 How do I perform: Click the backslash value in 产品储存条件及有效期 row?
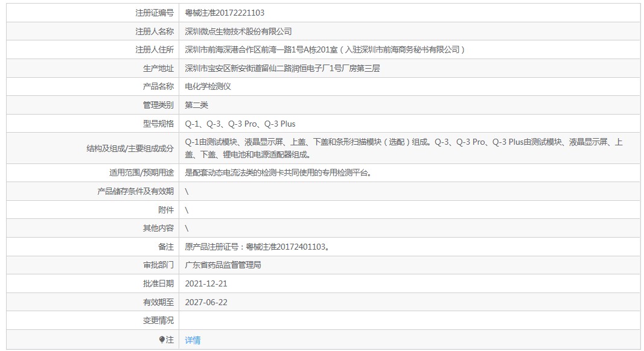pyautogui.click(x=187, y=191)
